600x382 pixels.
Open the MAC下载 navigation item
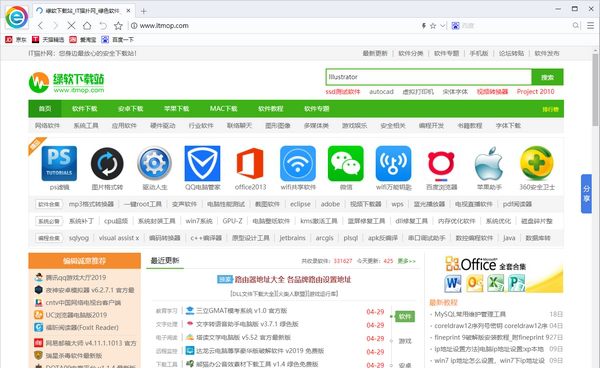click(x=223, y=109)
